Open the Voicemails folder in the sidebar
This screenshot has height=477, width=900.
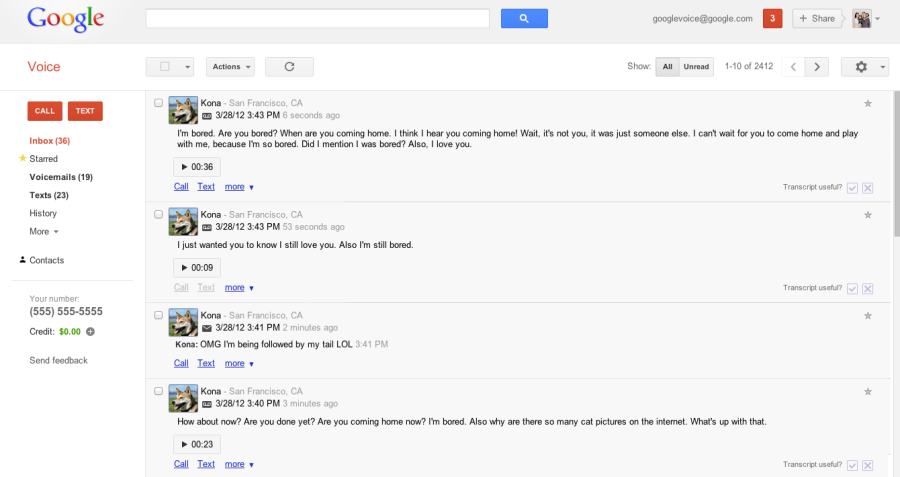tap(60, 177)
